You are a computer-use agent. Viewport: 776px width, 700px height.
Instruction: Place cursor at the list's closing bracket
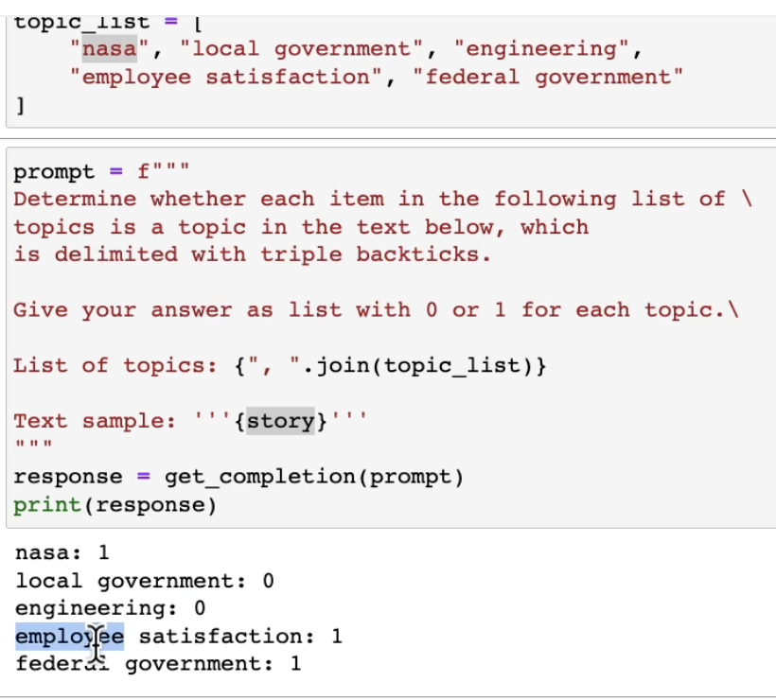pyautogui.click(x=21, y=105)
